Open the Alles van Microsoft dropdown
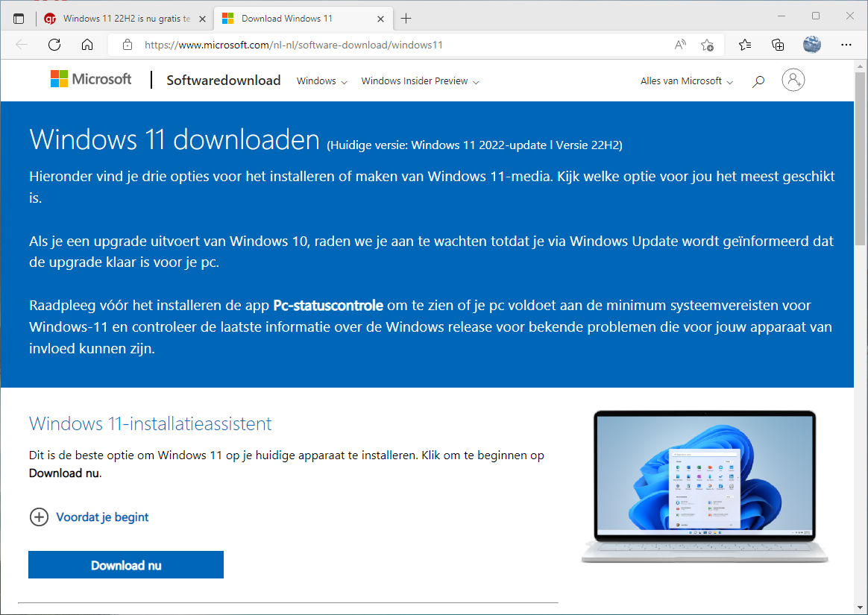The width and height of the screenshot is (868, 615). [686, 81]
